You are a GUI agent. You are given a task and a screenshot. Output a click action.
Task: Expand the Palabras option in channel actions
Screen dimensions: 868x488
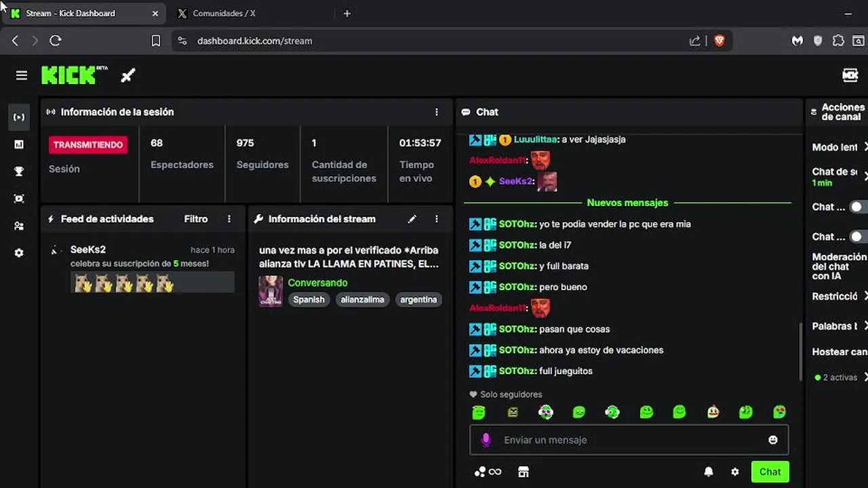[865, 326]
